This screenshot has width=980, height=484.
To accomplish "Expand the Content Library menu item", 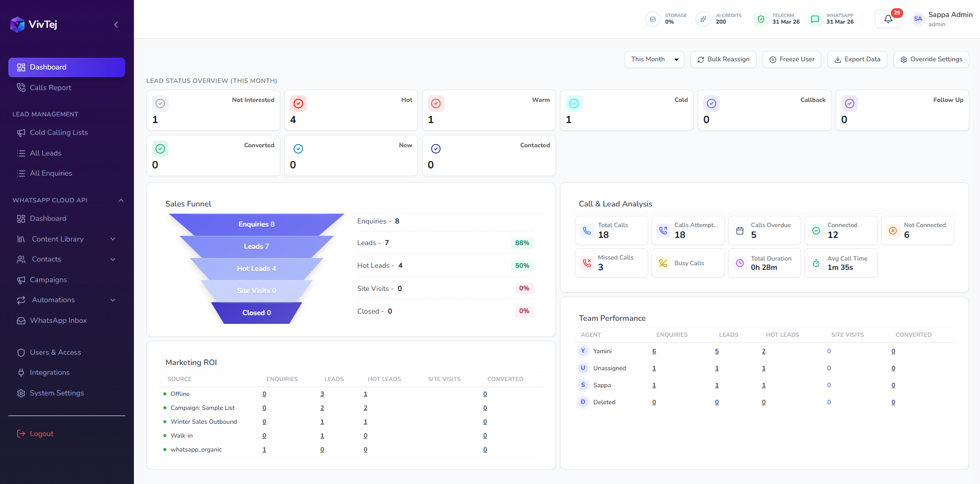I will 113,239.
